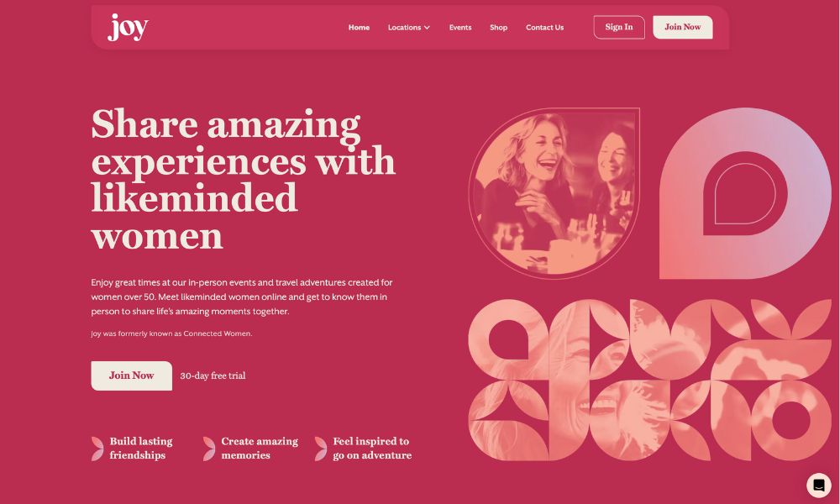Expand the Locations dropdown chevron
The image size is (840, 504).
click(x=427, y=28)
